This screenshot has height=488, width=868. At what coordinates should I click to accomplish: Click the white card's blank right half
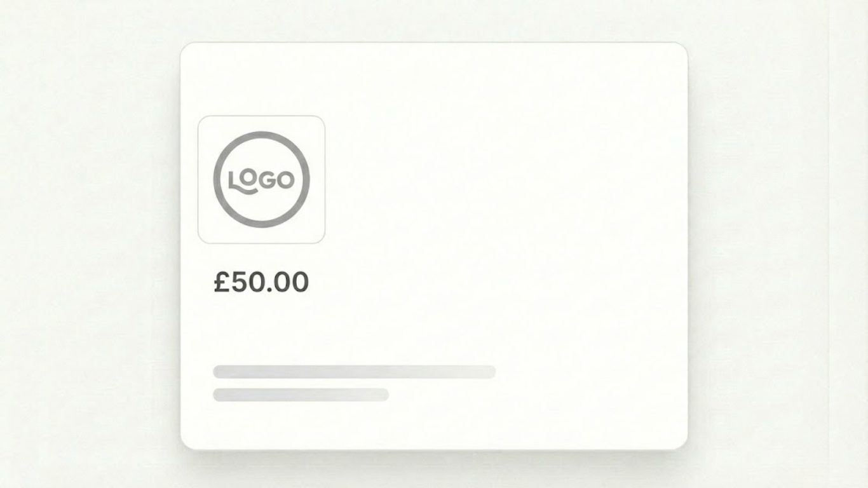coord(559,247)
